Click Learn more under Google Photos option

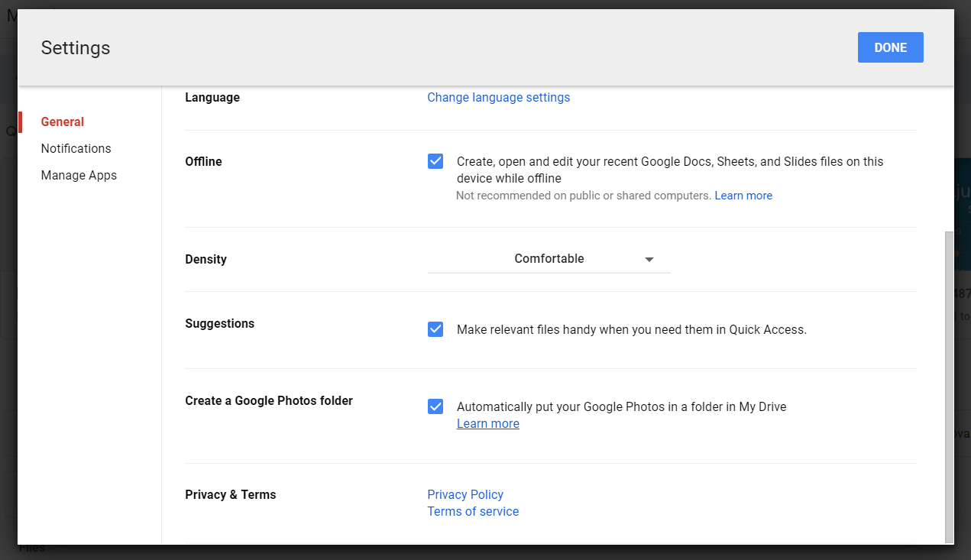point(487,424)
